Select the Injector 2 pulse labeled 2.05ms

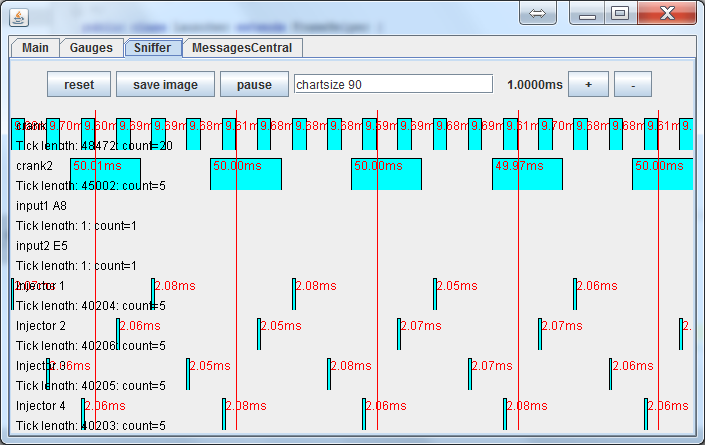[x=259, y=334]
